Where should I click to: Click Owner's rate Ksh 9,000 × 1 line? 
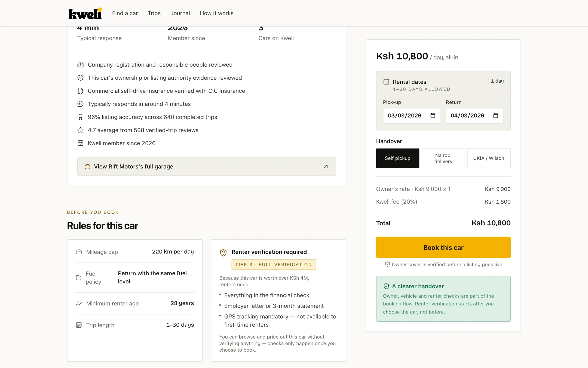click(x=443, y=189)
